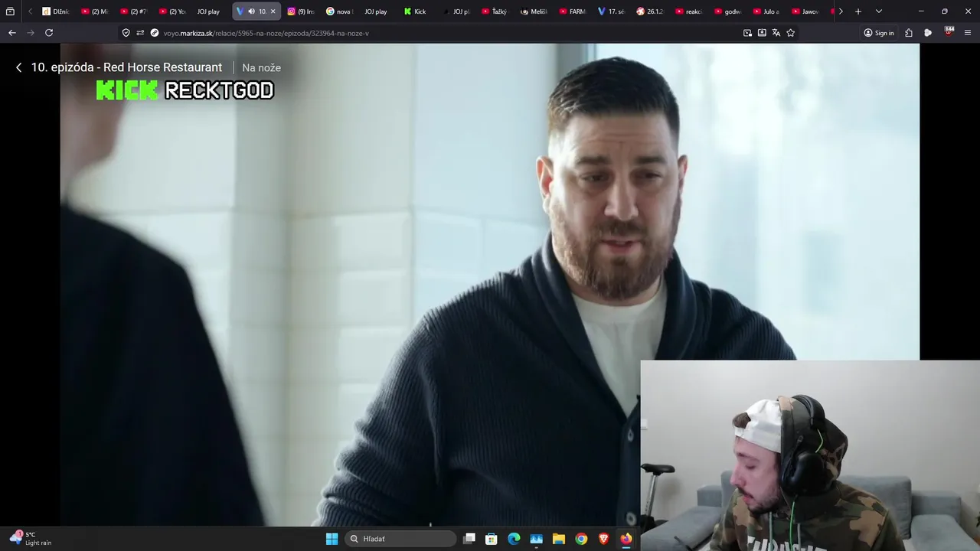Launch Google Chrome from the taskbar
This screenshot has height=551, width=980.
(x=581, y=539)
